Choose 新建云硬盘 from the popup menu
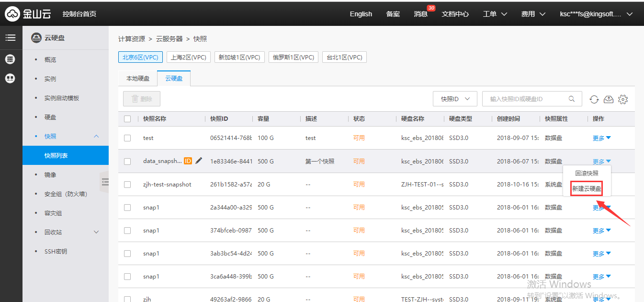This screenshot has height=302, width=644. [x=587, y=189]
